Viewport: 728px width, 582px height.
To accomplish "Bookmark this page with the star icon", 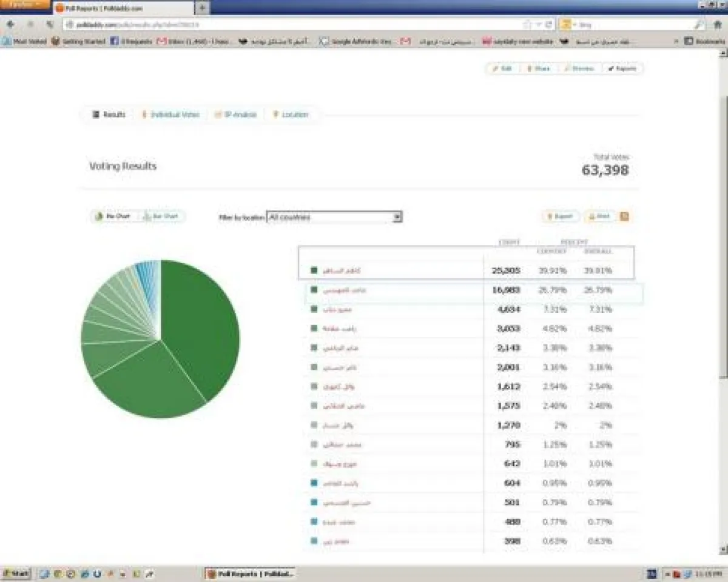I will [x=528, y=25].
